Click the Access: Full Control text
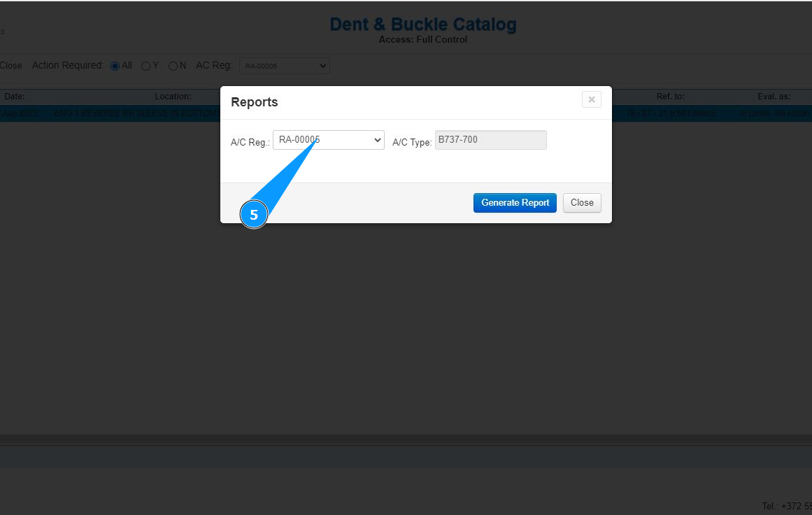The width and height of the screenshot is (812, 515). (423, 40)
